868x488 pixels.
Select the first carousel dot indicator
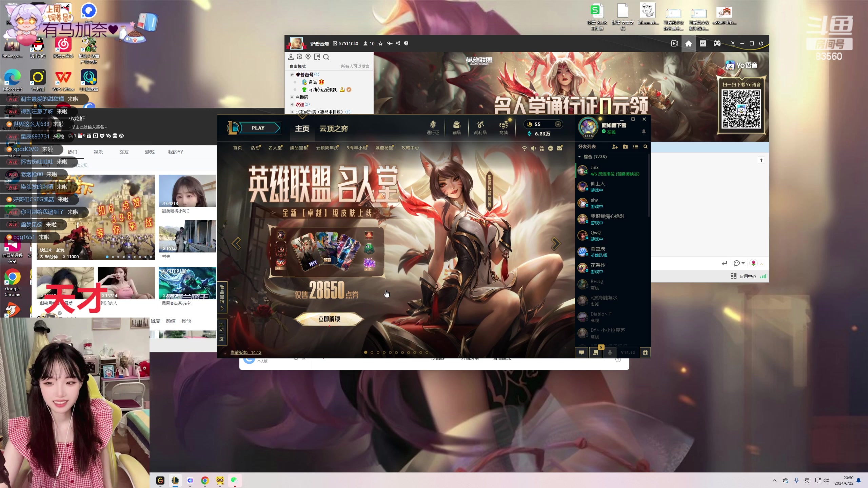pyautogui.click(x=366, y=352)
